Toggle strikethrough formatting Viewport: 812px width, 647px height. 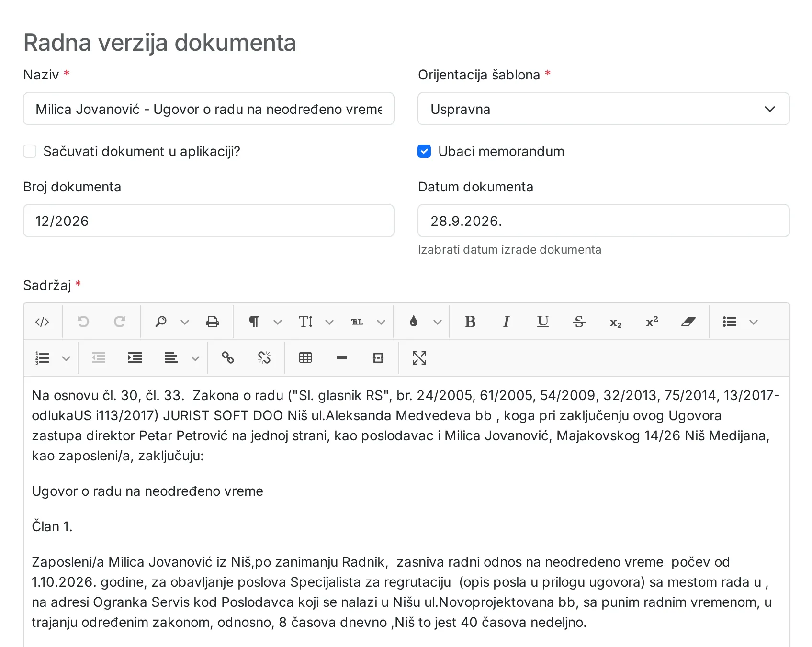click(x=579, y=322)
